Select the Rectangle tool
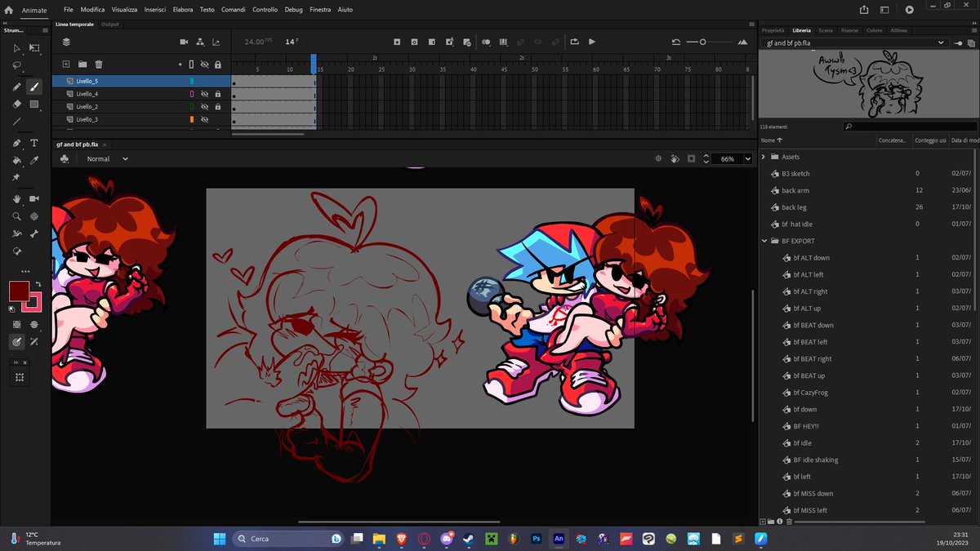The height and width of the screenshot is (551, 980). point(34,104)
